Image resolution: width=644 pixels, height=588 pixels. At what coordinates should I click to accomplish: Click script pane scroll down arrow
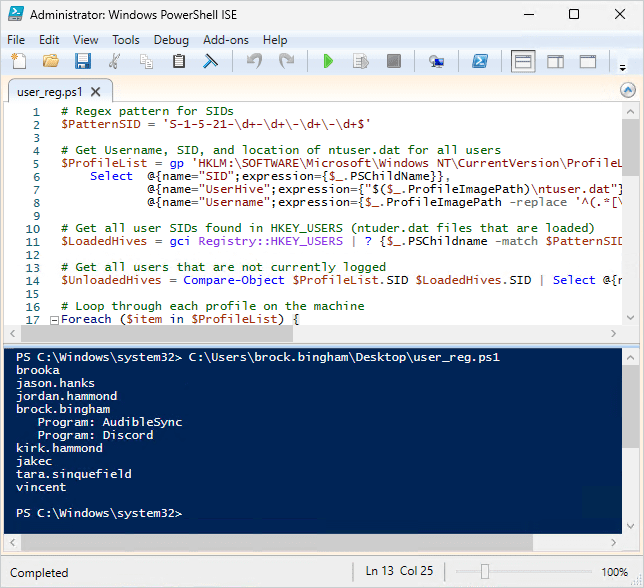click(630, 317)
